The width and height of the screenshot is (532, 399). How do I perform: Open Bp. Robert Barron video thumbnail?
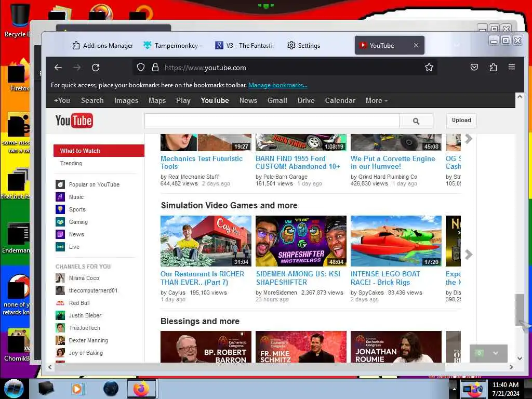click(206, 347)
